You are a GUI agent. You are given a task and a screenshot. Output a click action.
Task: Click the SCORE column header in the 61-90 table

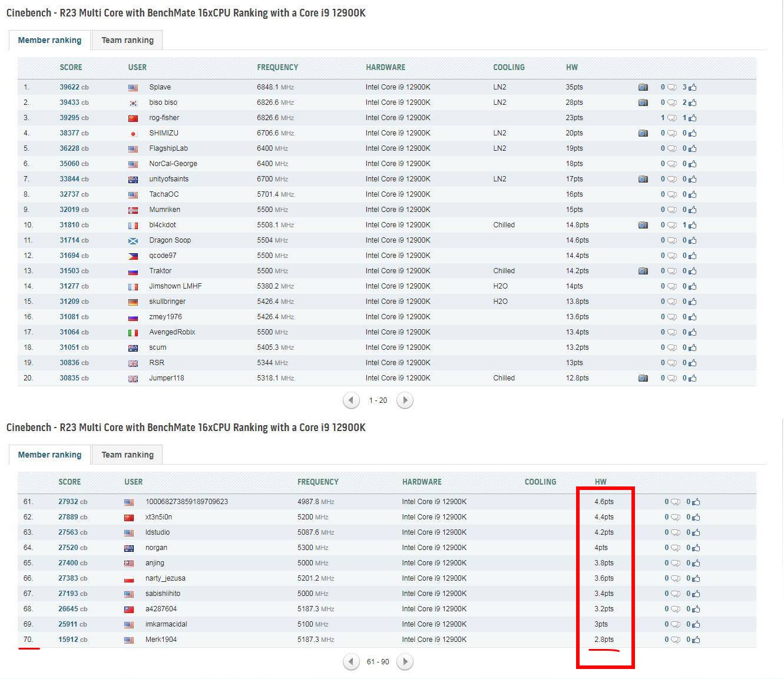click(70, 482)
